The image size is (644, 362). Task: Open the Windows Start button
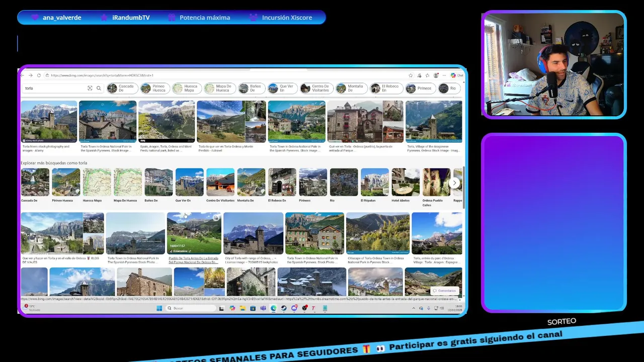(x=159, y=308)
